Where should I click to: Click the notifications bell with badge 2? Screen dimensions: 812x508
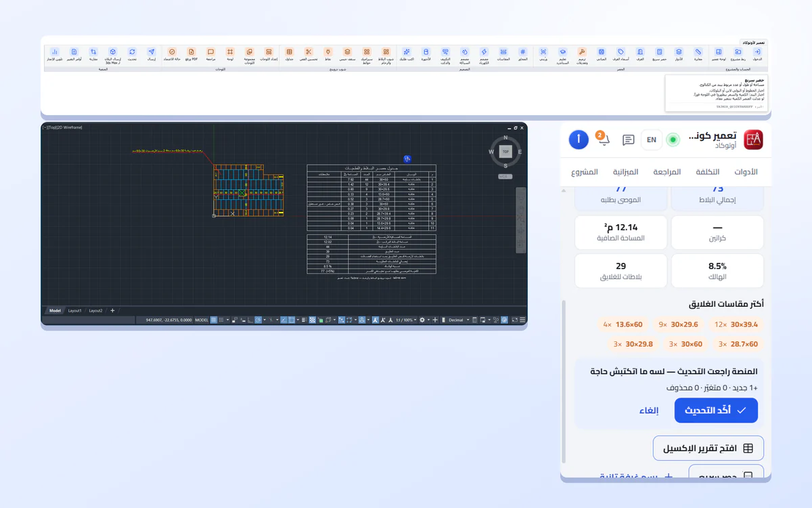(x=603, y=139)
